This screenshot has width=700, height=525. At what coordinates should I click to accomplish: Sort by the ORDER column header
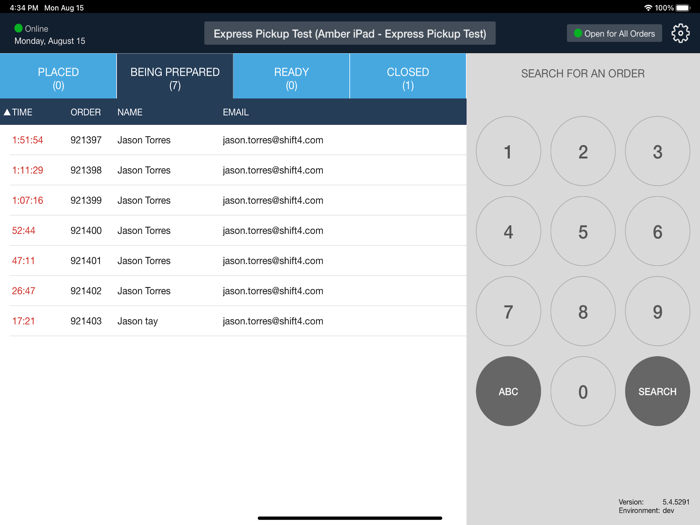(85, 112)
